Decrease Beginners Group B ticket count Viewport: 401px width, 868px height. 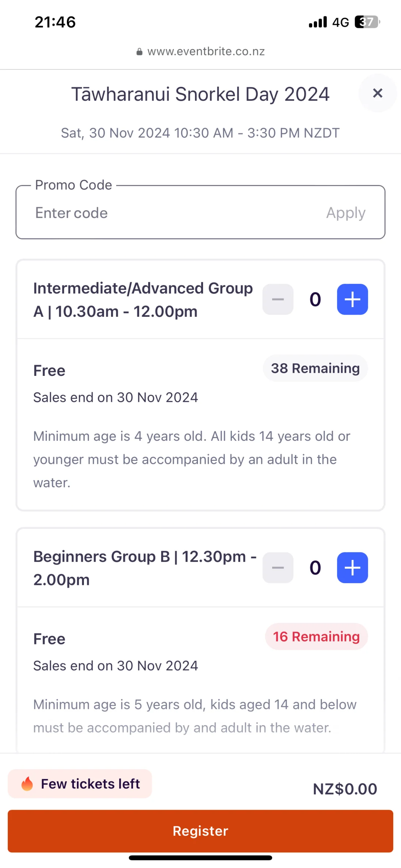278,568
